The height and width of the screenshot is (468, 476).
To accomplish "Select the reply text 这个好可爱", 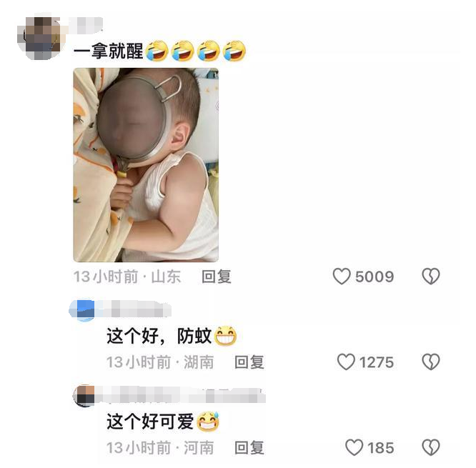I will 150,422.
